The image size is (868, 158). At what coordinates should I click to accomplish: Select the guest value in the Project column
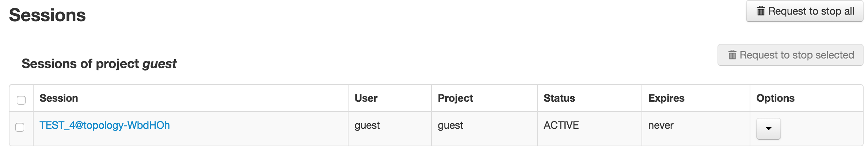(x=450, y=125)
